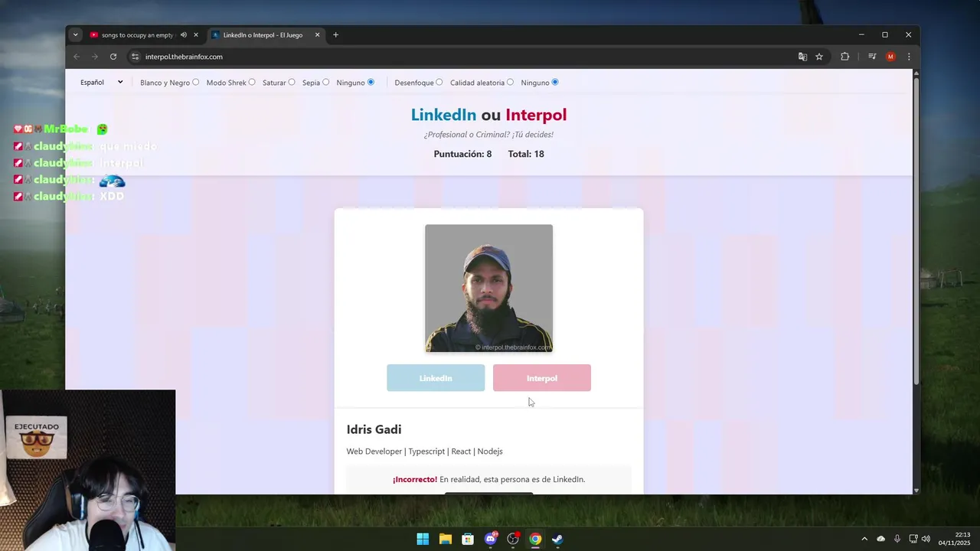This screenshot has height=551, width=980.
Task: Click the Total: 18 text
Action: [x=526, y=154]
